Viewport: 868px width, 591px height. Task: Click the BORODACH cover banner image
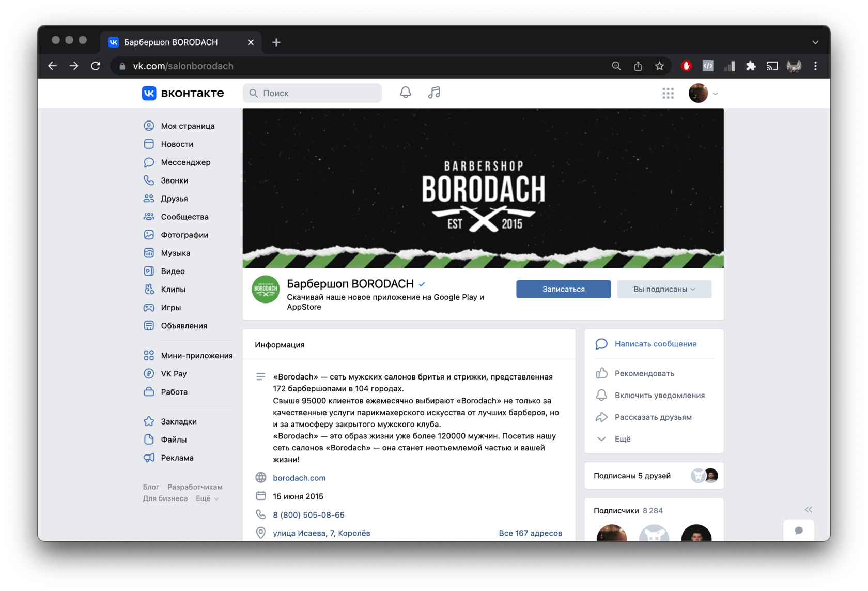[x=483, y=188]
